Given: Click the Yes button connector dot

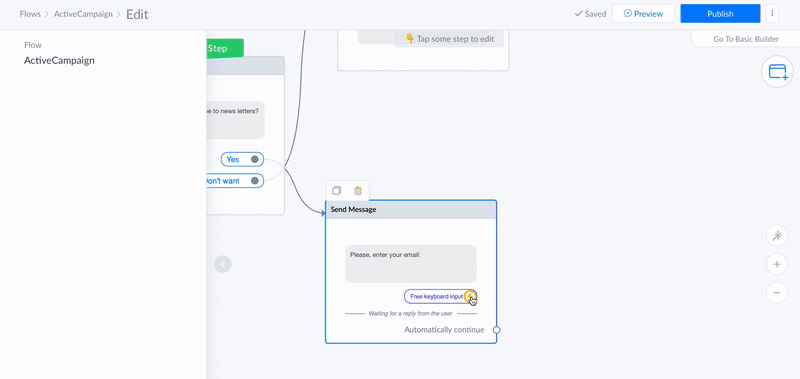Looking at the screenshot, I should pos(255,159).
